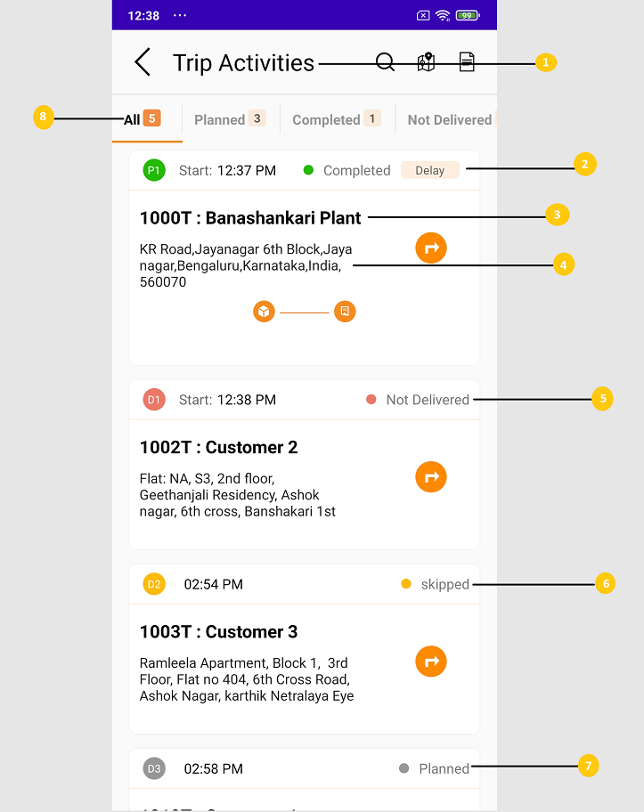Tap the grey D3 stop marker

click(x=154, y=768)
